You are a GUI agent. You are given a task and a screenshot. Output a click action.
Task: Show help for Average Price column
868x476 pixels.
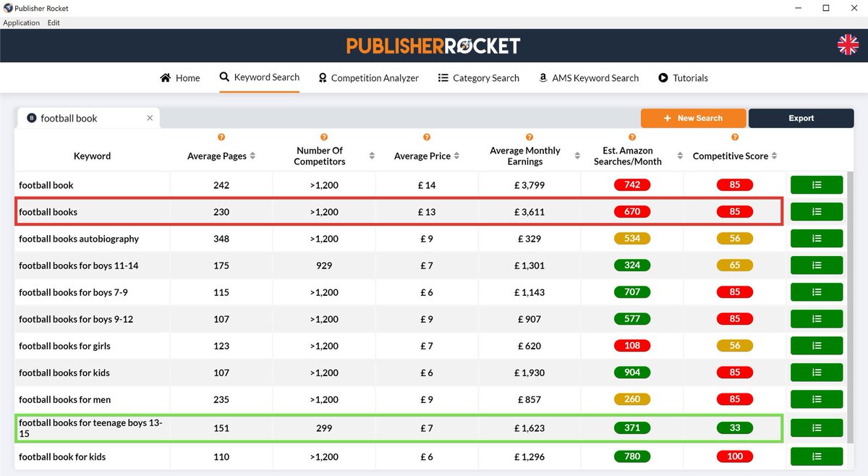click(x=427, y=137)
